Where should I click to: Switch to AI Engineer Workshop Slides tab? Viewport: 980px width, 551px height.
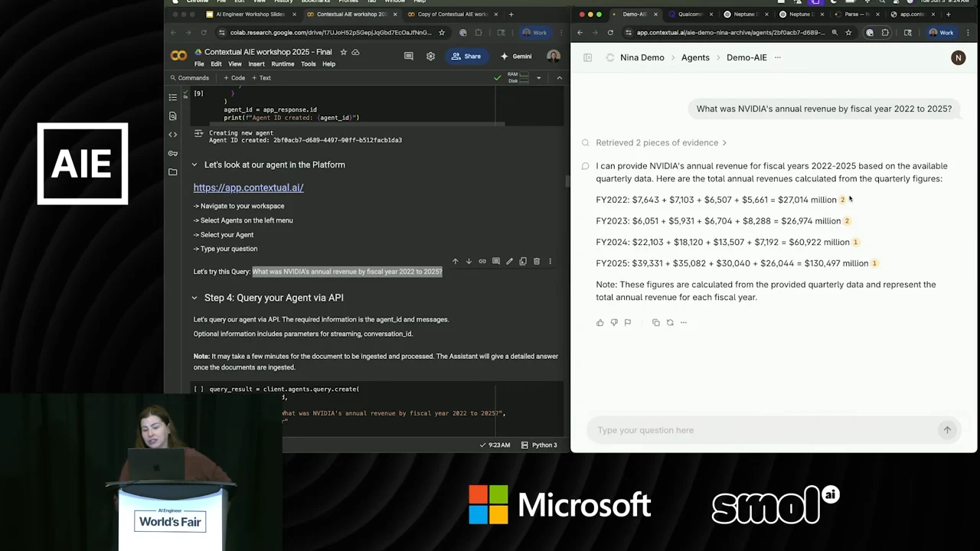(250, 14)
